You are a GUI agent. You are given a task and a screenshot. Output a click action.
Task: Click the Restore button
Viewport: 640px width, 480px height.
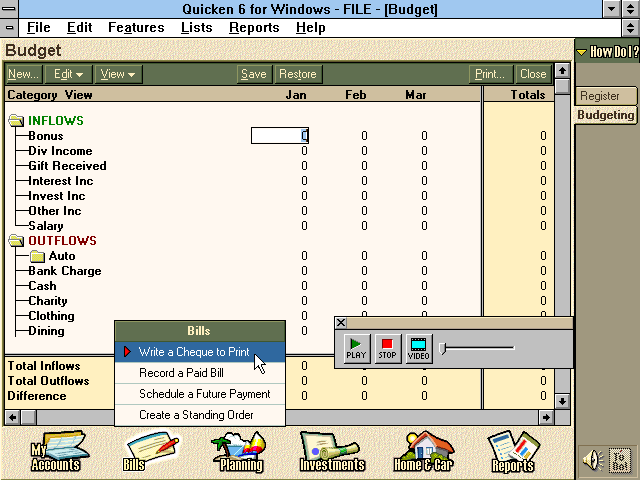(298, 74)
